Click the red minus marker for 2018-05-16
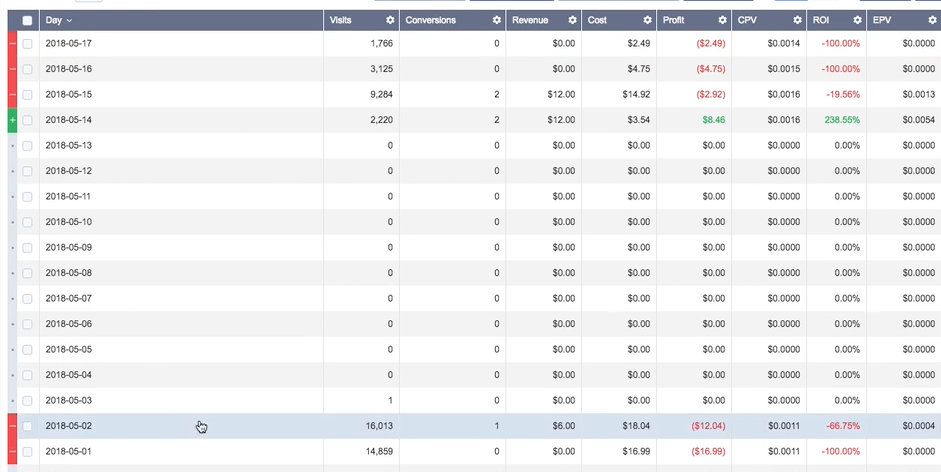 coord(12,69)
